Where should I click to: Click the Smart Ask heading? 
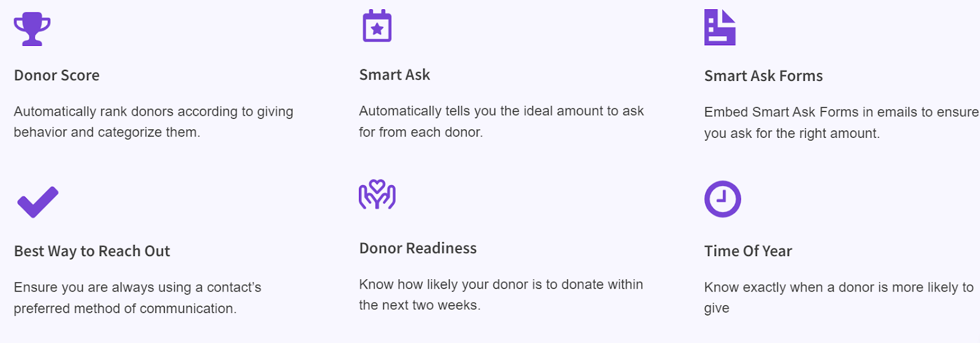[x=394, y=75]
